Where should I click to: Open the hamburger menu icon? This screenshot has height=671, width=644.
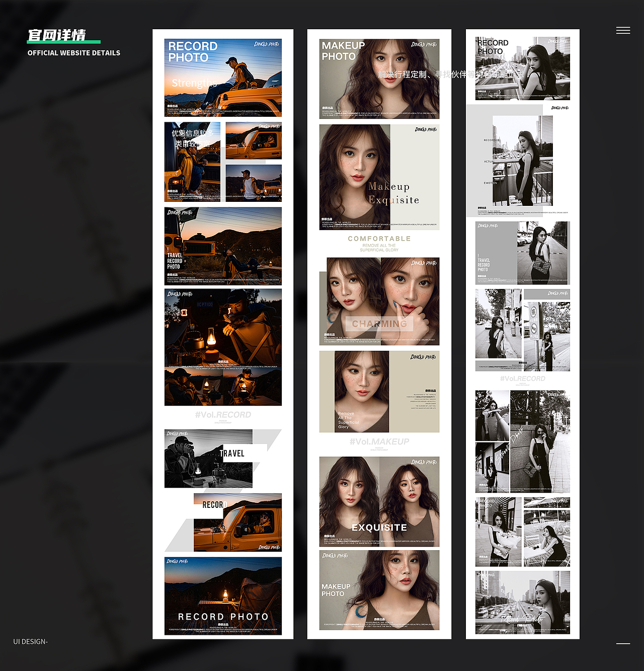pos(623,31)
